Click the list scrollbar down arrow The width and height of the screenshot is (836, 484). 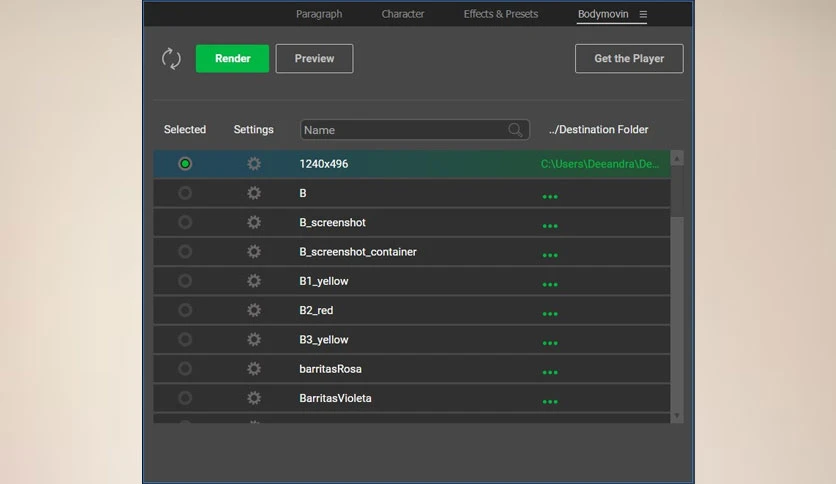[677, 416]
